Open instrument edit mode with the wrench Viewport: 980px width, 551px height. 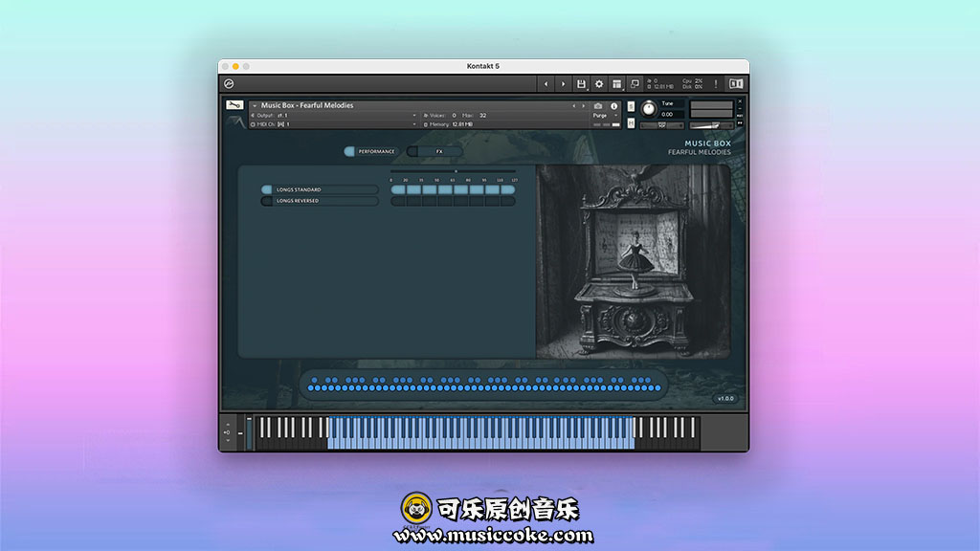click(234, 105)
